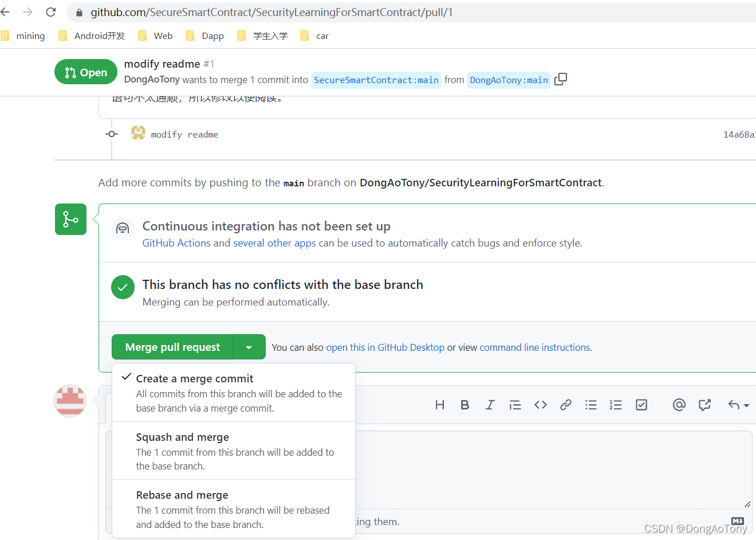Open the car bookmark folder
Viewport: 756px width, 540px height.
tap(314, 36)
